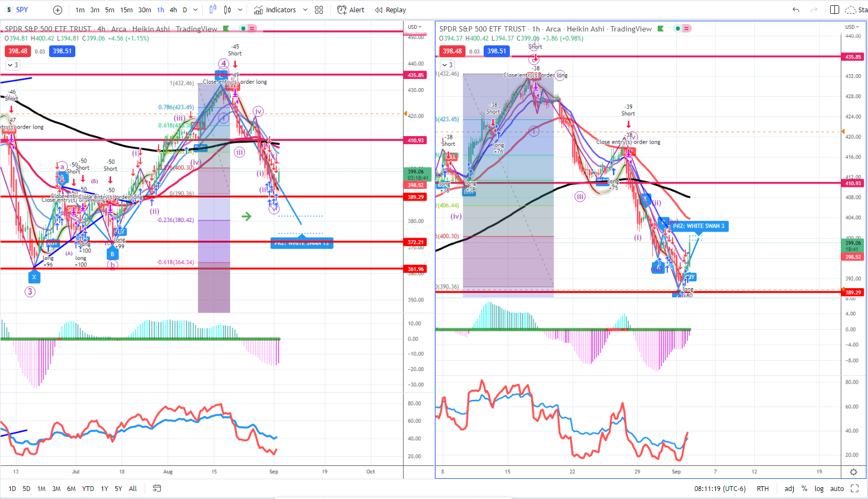Expand indicator legend on 4h chart
Screen dimensions: 868x499
click(x=13, y=65)
